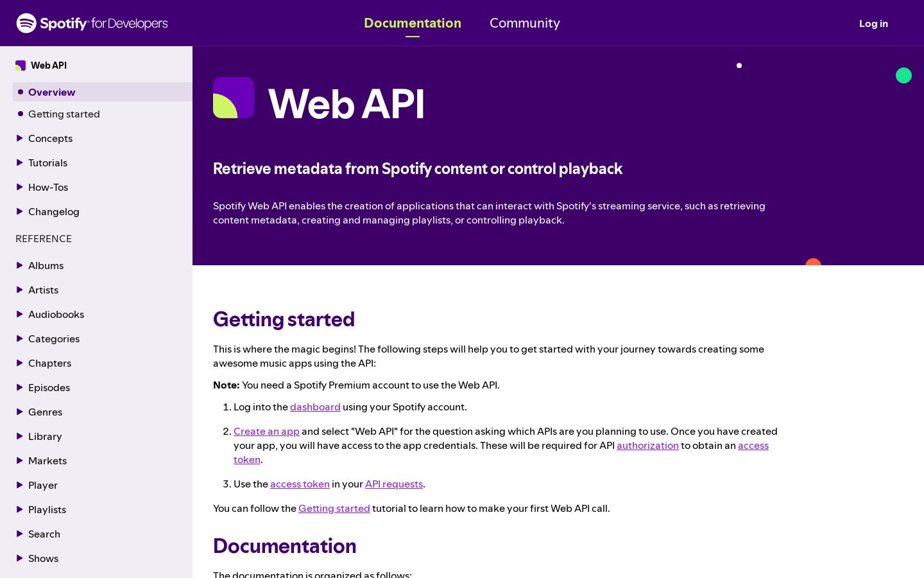Open the Tutorials sidebar item
Screen dimensions: 924x578
point(47,162)
